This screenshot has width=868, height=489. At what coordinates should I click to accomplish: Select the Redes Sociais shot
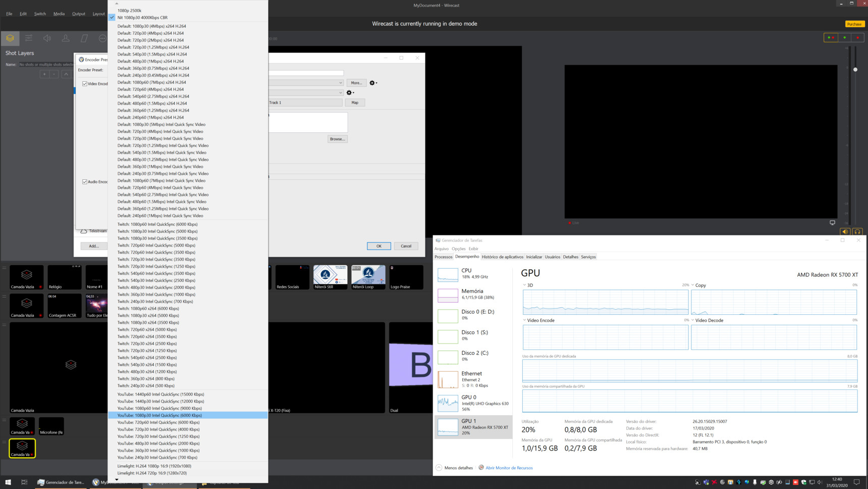coord(292,277)
